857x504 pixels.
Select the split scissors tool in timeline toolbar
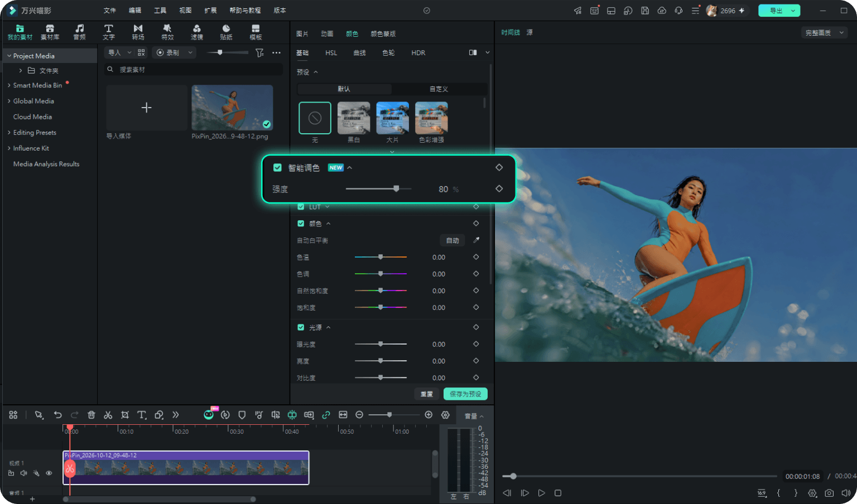[108, 415]
